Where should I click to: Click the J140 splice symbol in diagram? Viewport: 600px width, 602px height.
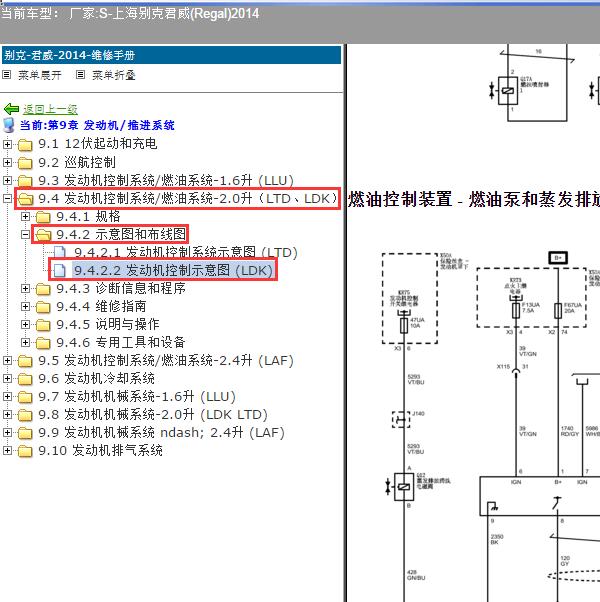(401, 419)
